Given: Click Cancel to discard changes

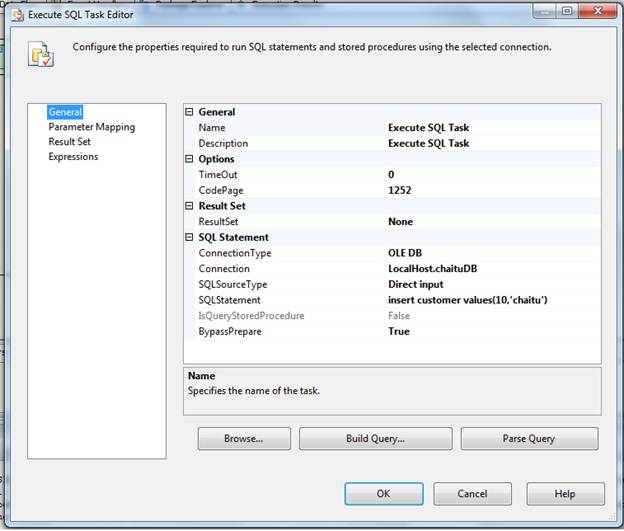Looking at the screenshot, I should [472, 494].
